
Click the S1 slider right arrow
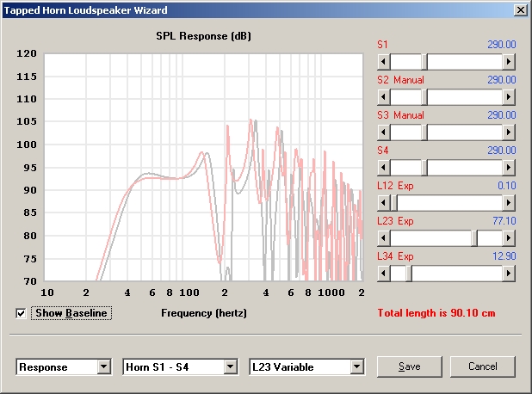[x=509, y=62]
